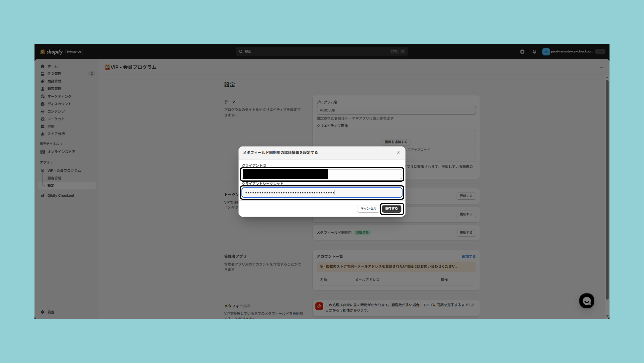
Task: Click the gear 設定 icon at sidebar bottom
Action: pos(43,312)
